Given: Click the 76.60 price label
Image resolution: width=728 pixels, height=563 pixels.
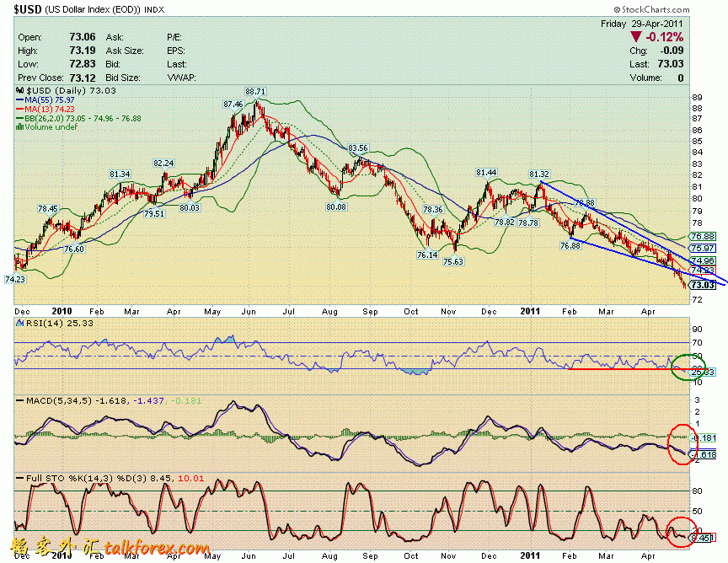Looking at the screenshot, I should click(74, 249).
